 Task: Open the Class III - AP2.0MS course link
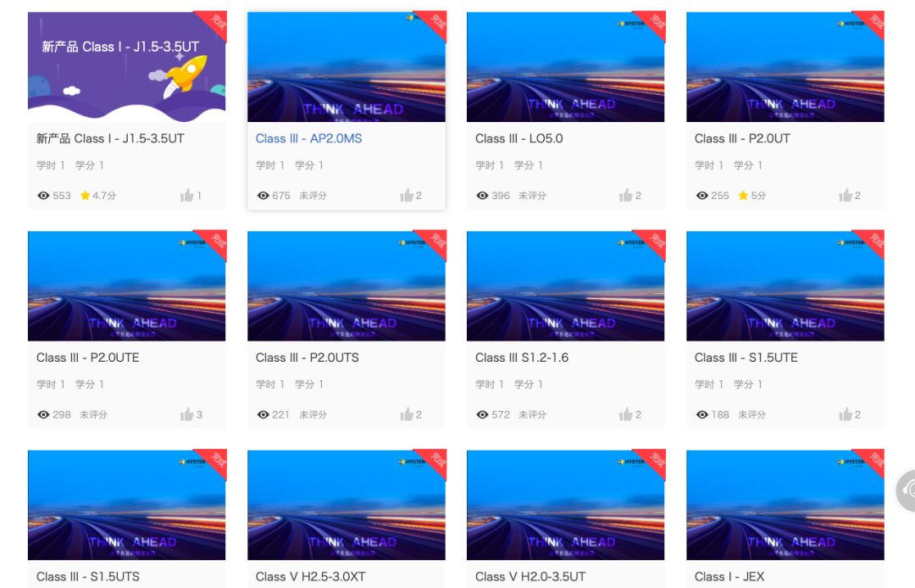tap(308, 138)
